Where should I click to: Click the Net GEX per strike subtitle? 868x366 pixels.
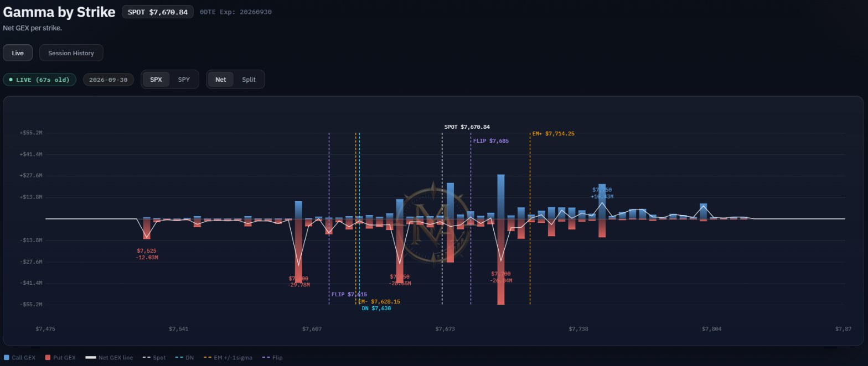tap(32, 28)
